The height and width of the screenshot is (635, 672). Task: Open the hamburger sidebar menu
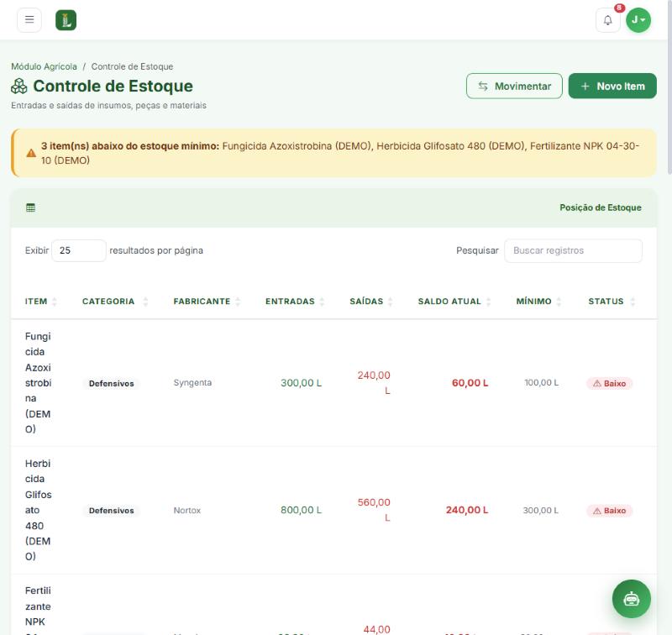[29, 19]
